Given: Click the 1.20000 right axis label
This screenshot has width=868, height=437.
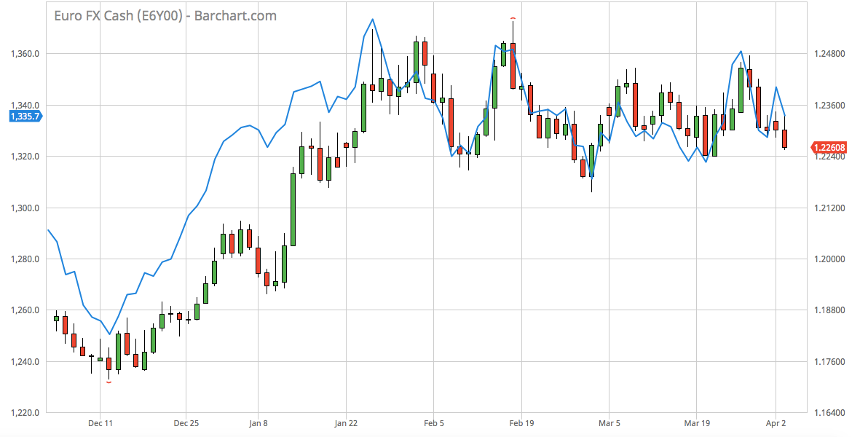Looking at the screenshot, I should click(829, 259).
